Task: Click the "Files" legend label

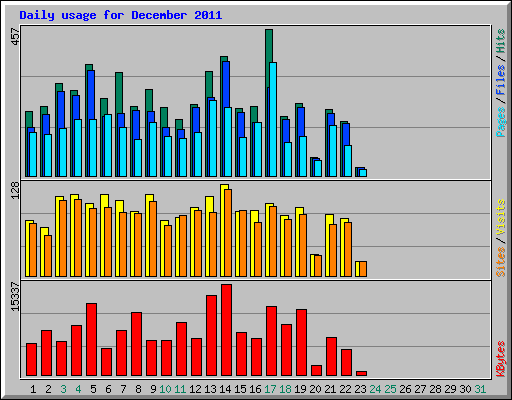Action: pos(500,79)
